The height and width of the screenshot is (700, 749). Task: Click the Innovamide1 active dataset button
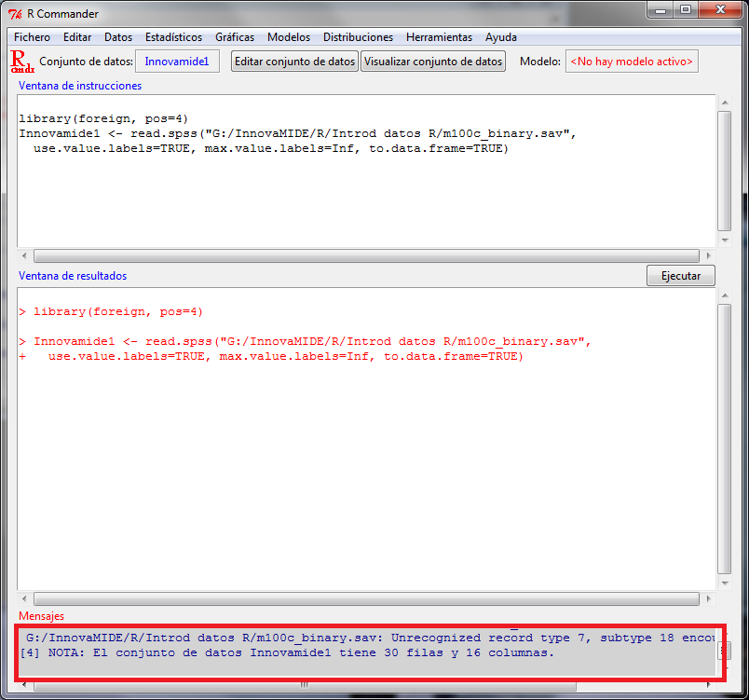(177, 62)
